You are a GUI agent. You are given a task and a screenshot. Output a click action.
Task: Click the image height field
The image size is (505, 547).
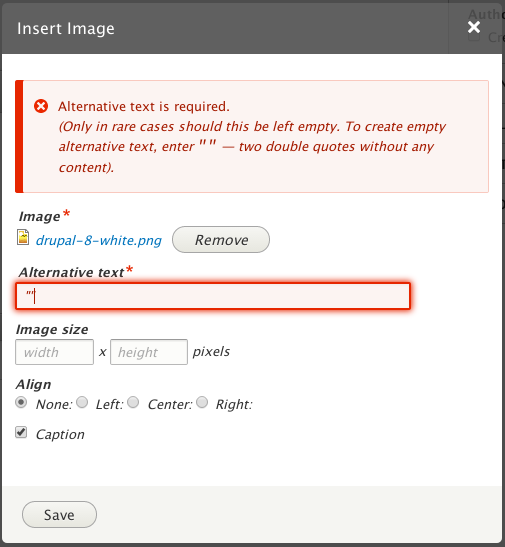(x=149, y=352)
